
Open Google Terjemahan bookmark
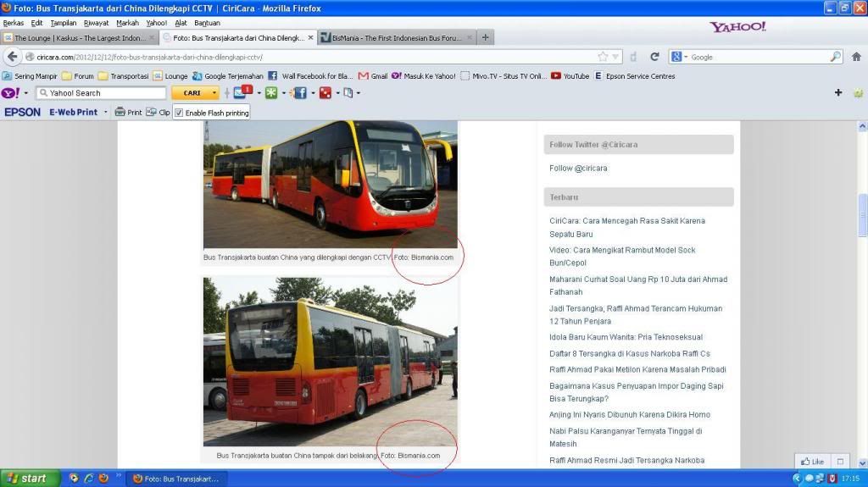click(227, 76)
